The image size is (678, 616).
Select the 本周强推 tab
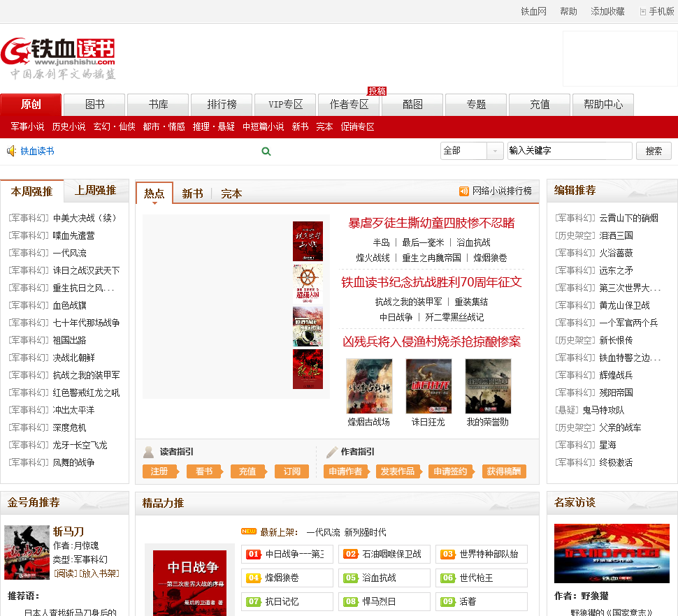pyautogui.click(x=31, y=191)
